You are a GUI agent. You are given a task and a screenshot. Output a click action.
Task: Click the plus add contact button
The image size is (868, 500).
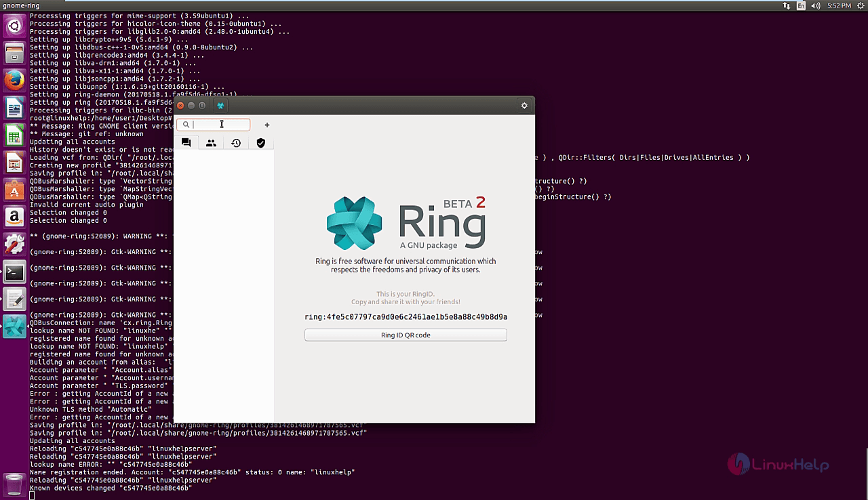[267, 125]
